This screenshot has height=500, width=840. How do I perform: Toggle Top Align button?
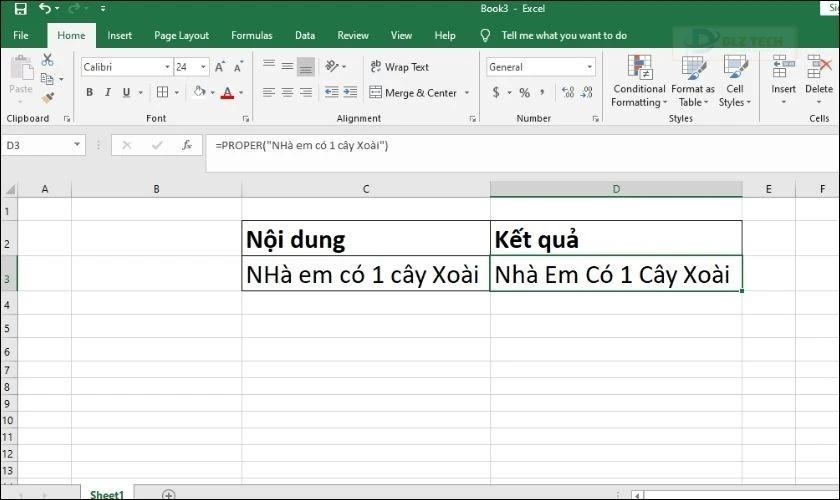pyautogui.click(x=269, y=66)
